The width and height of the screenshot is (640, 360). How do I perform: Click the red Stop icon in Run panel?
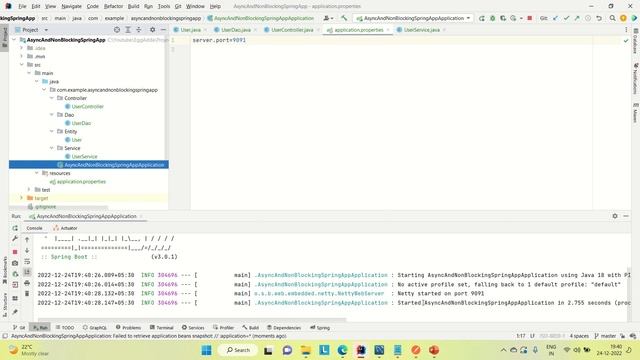(15, 252)
